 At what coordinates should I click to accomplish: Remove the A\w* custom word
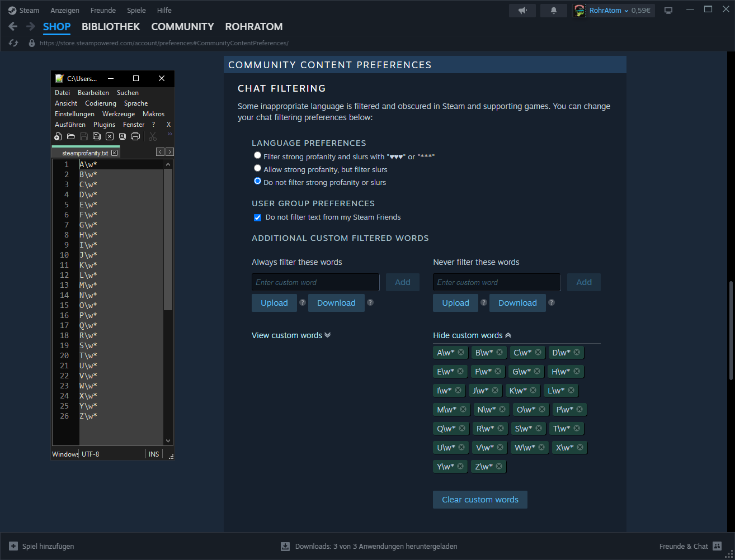pyautogui.click(x=461, y=352)
